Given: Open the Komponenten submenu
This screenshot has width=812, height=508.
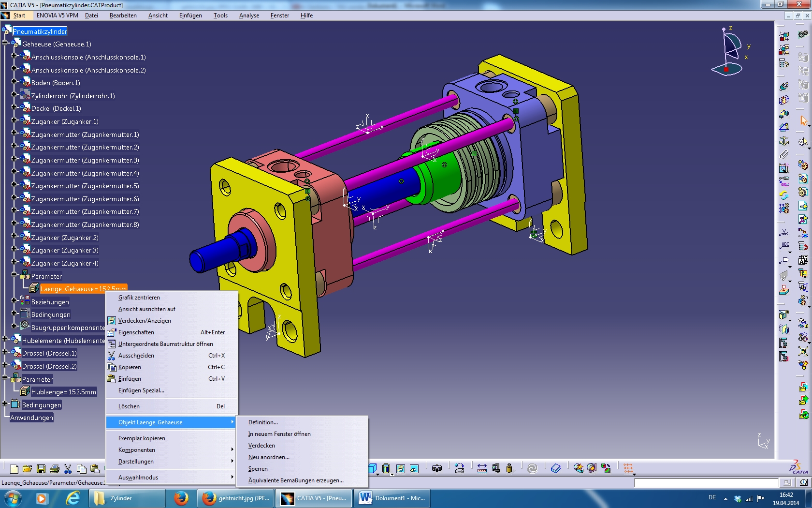Looking at the screenshot, I should tap(172, 450).
